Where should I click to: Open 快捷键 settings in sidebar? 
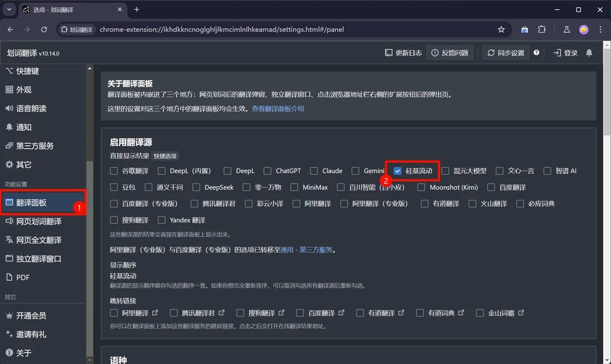pyautogui.click(x=43, y=71)
